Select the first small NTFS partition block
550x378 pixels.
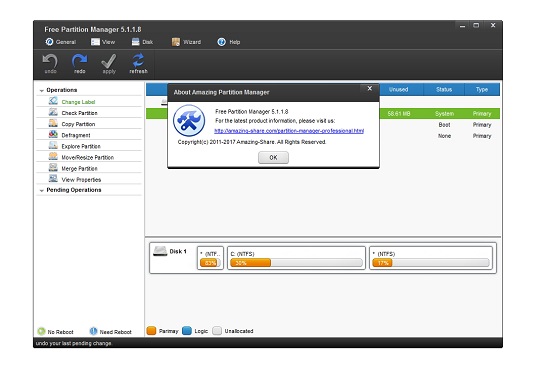click(210, 258)
